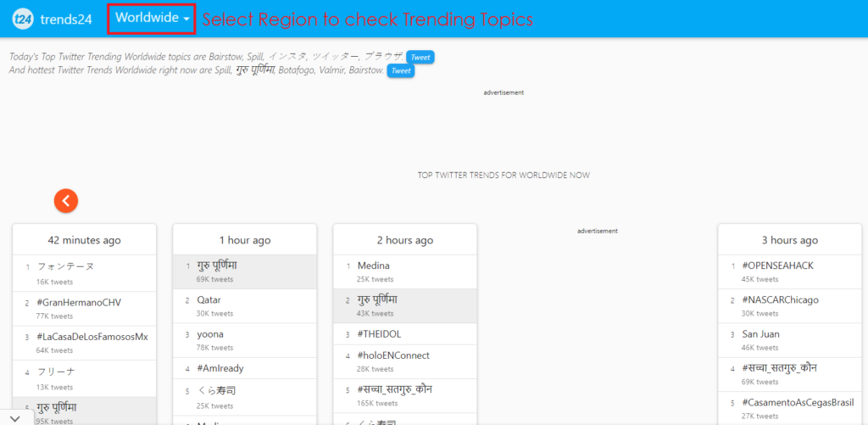The height and width of the screenshot is (425, 868).
Task: Open #holoENConnect trend
Action: click(x=393, y=355)
